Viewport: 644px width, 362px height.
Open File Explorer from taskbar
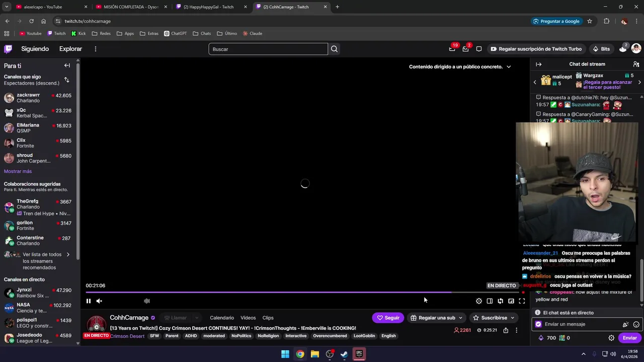[x=315, y=354]
